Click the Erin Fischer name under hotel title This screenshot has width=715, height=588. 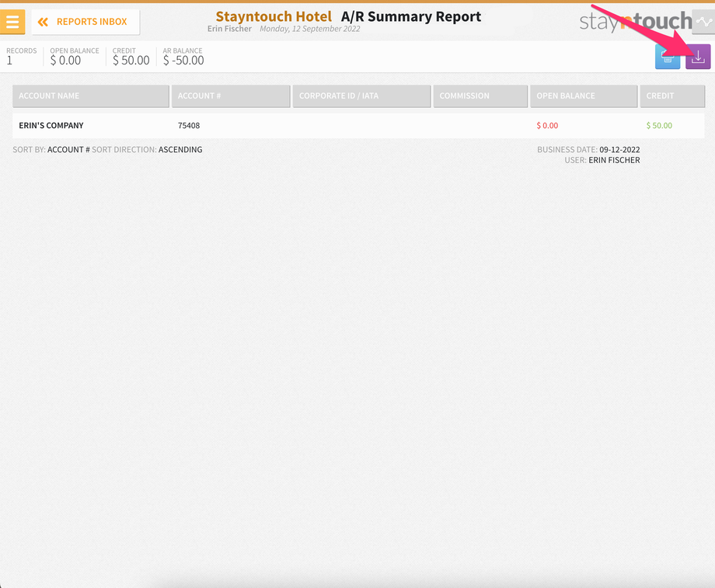tap(229, 29)
